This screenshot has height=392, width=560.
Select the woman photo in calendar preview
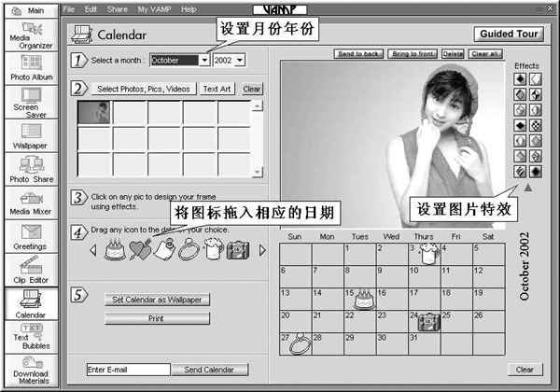click(393, 143)
